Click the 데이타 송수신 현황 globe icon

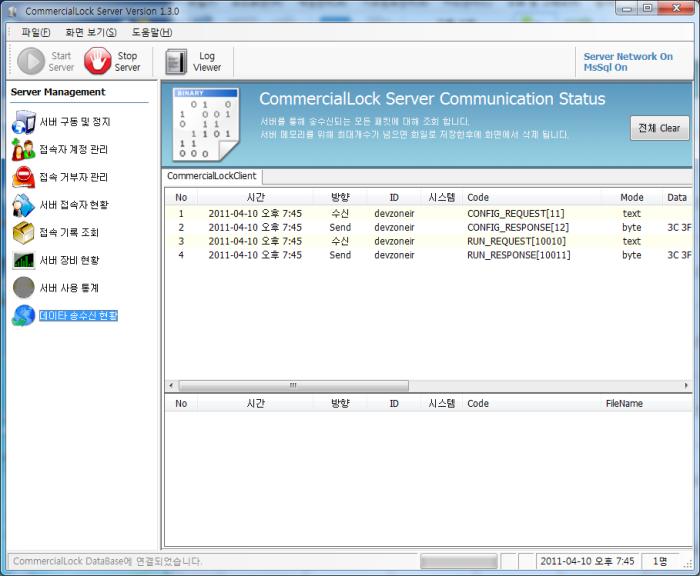pos(23,315)
